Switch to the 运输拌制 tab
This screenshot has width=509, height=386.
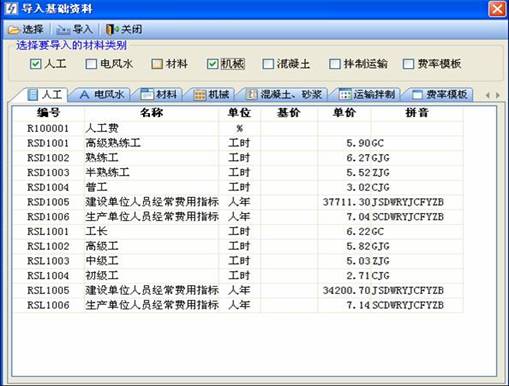click(367, 95)
